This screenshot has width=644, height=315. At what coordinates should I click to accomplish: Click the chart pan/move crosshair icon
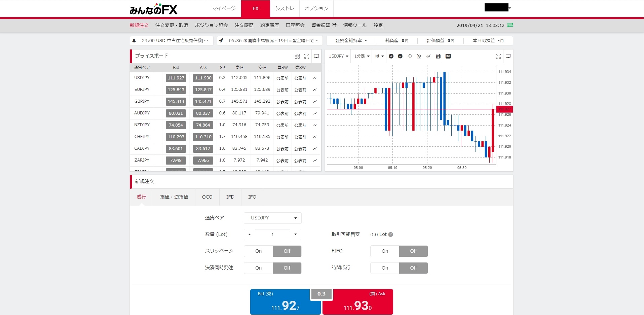click(x=410, y=56)
